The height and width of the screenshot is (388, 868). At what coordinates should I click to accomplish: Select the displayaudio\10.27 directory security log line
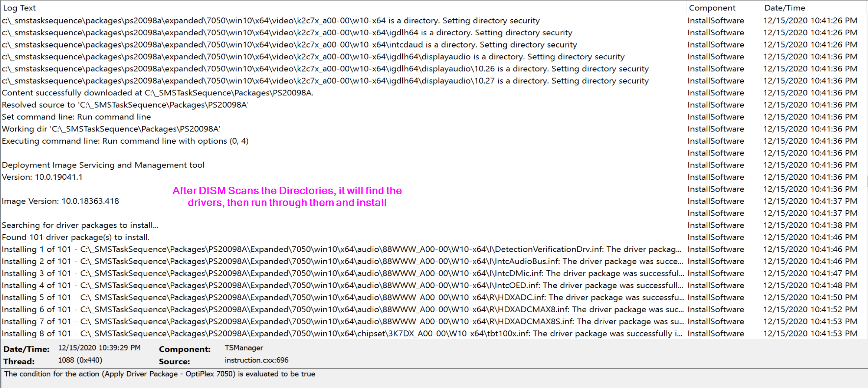[325, 81]
